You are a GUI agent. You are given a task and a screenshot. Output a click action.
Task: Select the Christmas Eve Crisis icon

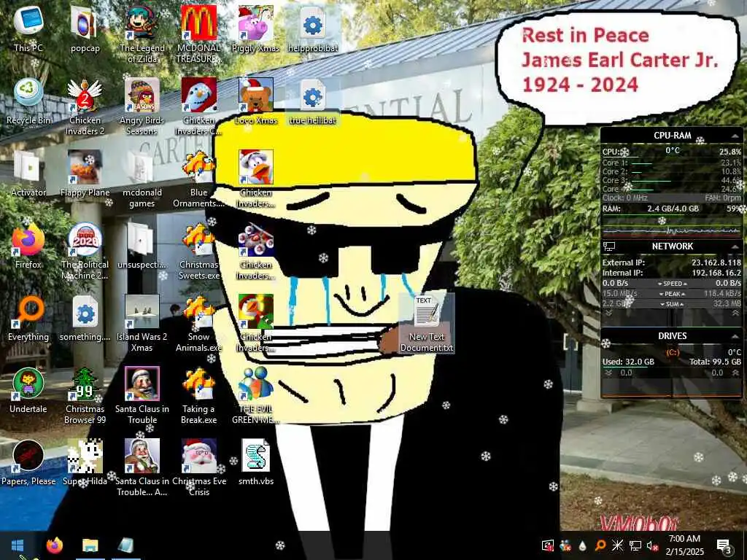[198, 469]
